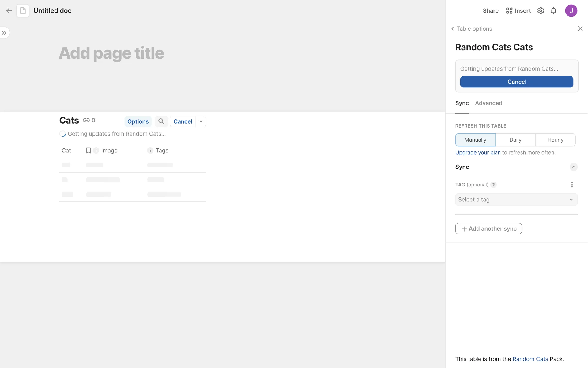Open notifications bell icon

[553, 11]
